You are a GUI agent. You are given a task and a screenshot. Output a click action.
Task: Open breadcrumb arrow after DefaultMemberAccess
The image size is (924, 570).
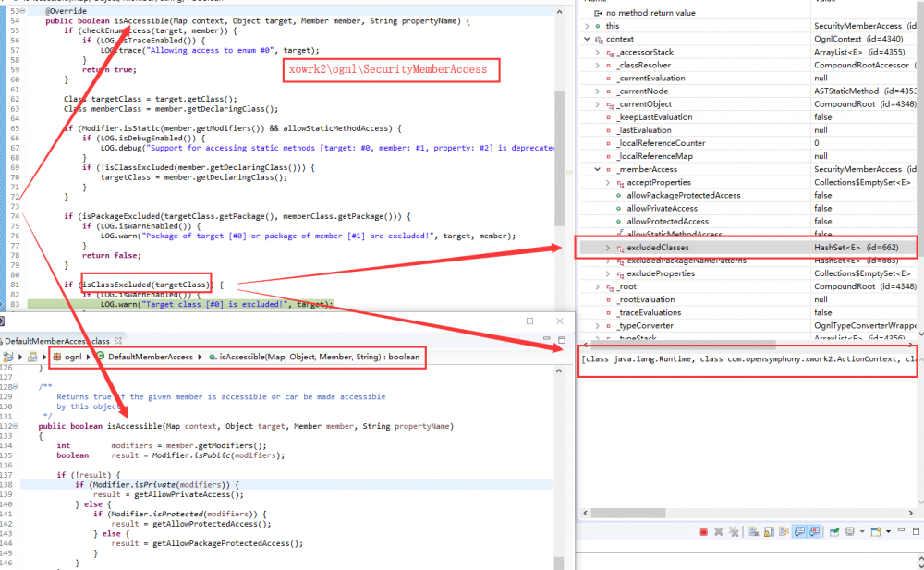[200, 357]
